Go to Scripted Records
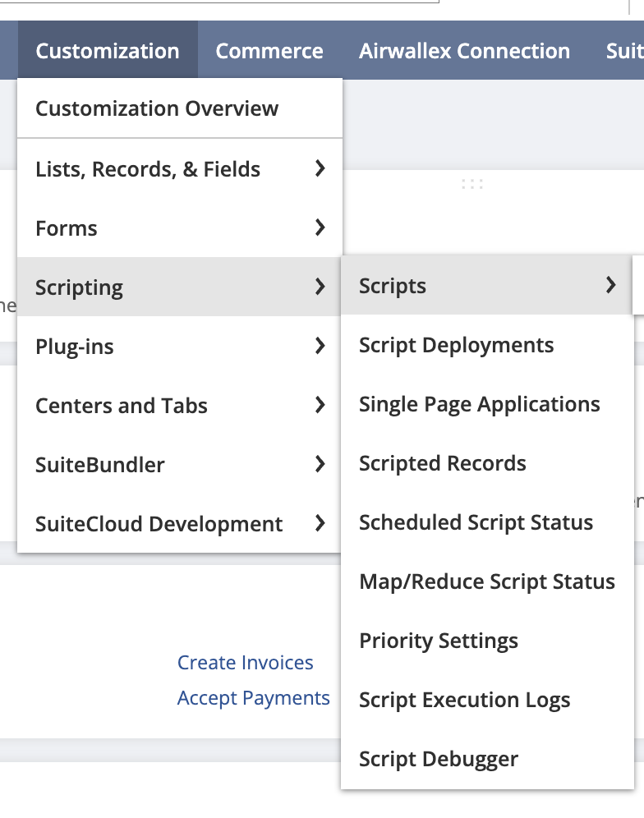 coord(442,463)
